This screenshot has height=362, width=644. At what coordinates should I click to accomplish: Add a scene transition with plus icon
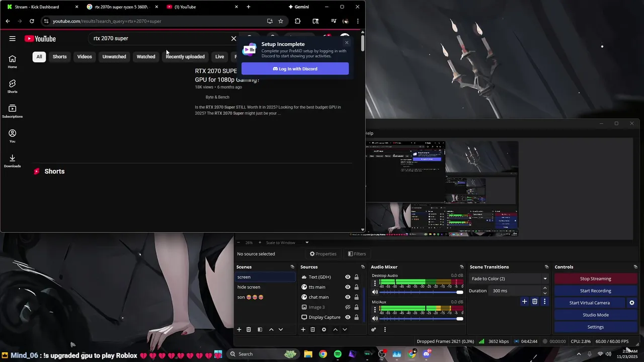point(524,301)
